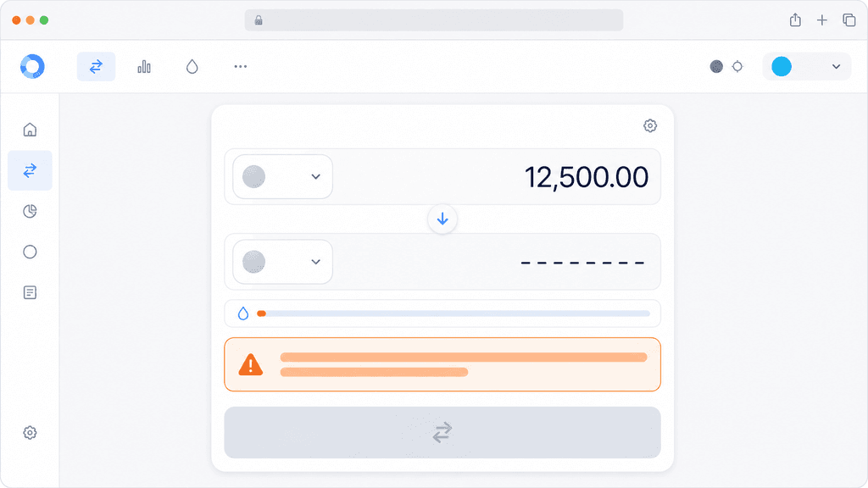
Task: Switch to the swap tab in top navigation
Action: pyautogui.click(x=96, y=66)
